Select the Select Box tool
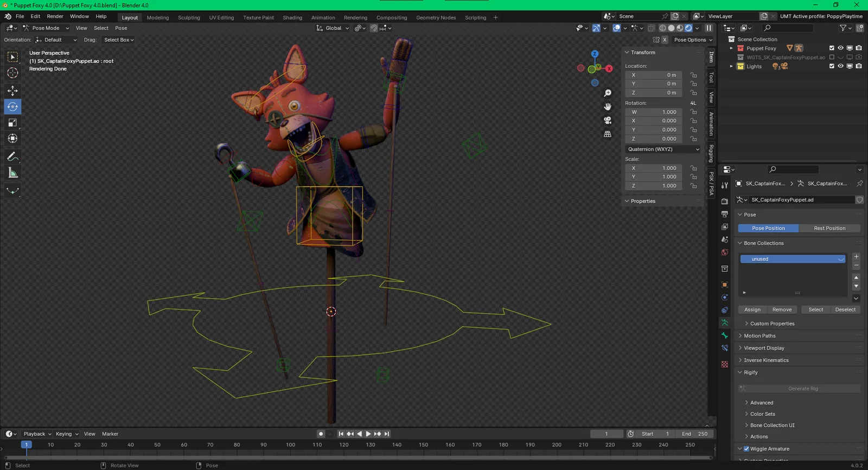The height and width of the screenshot is (470, 868). point(12,57)
